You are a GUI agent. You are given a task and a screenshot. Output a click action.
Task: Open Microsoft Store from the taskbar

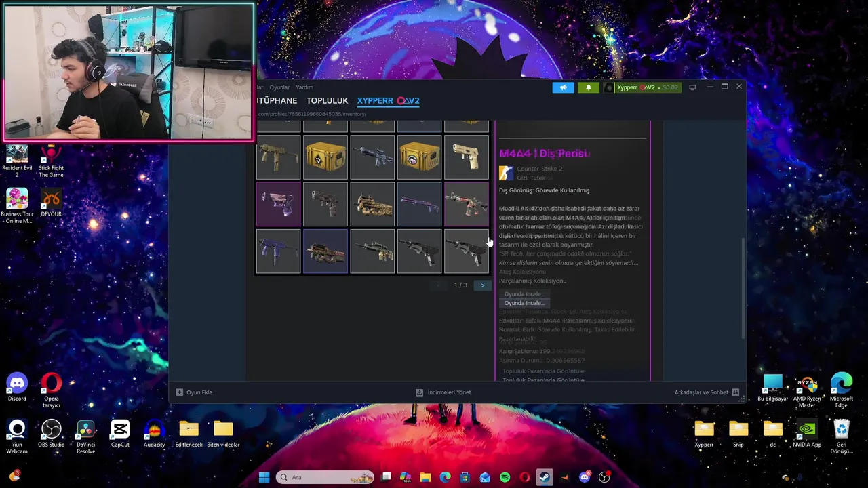(x=465, y=477)
